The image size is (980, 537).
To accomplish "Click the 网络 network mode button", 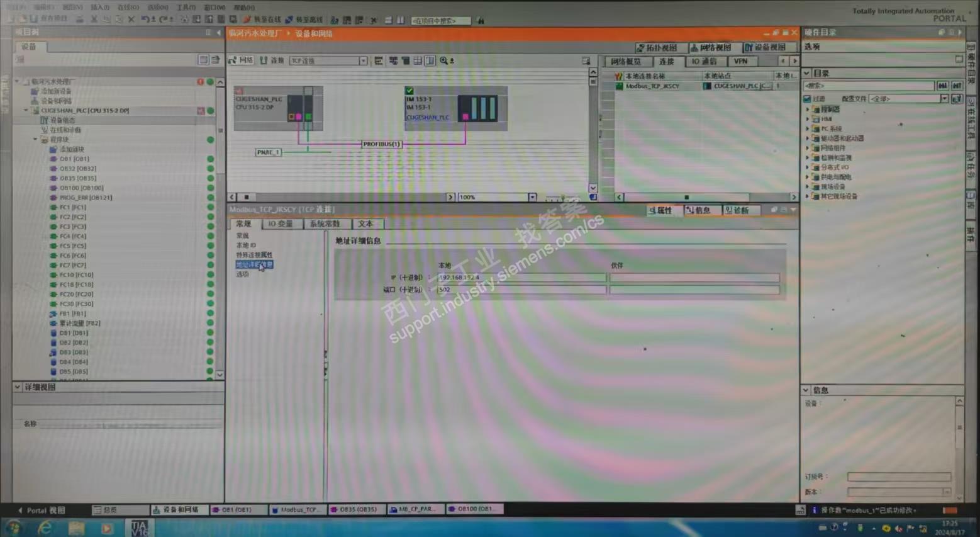I will (x=241, y=60).
